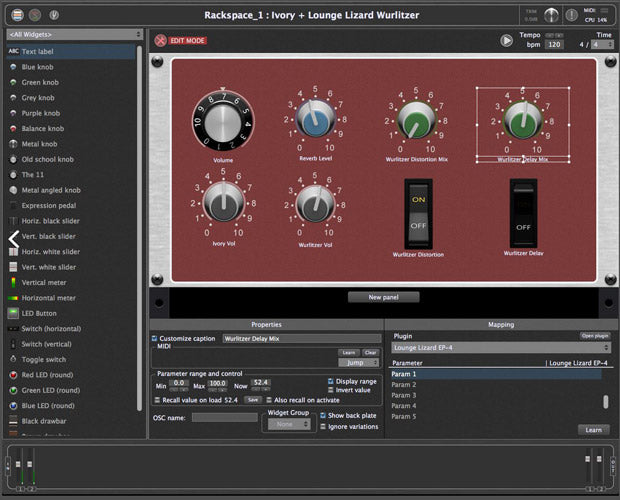
Task: Click Save next to recall value
Action: 253,400
